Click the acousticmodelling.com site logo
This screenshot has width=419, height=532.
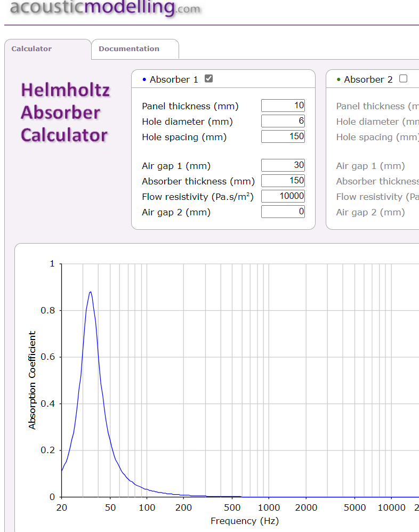click(x=105, y=8)
